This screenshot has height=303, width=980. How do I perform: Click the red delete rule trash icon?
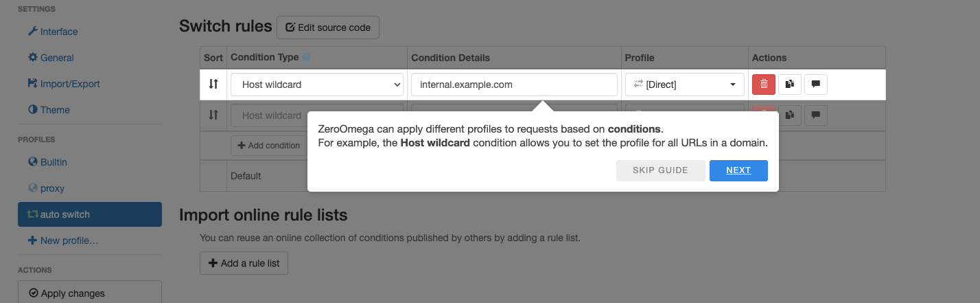coord(764,85)
